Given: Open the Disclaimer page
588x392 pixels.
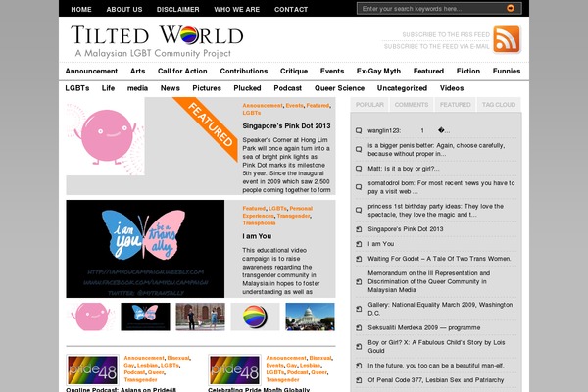Looking at the screenshot, I should coord(178,10).
